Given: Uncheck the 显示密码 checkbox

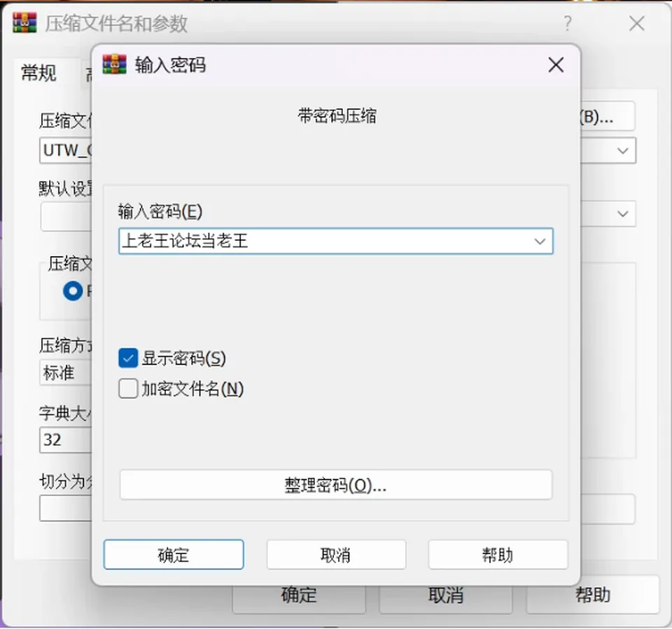Looking at the screenshot, I should [x=128, y=358].
